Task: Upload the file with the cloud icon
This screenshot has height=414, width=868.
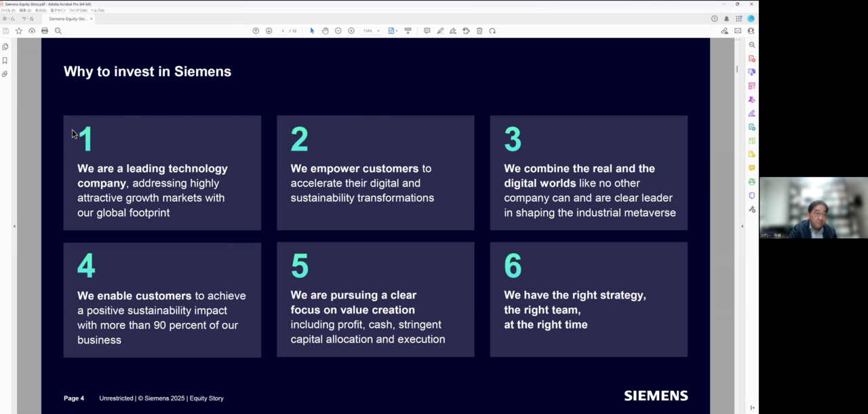Action: [31, 31]
